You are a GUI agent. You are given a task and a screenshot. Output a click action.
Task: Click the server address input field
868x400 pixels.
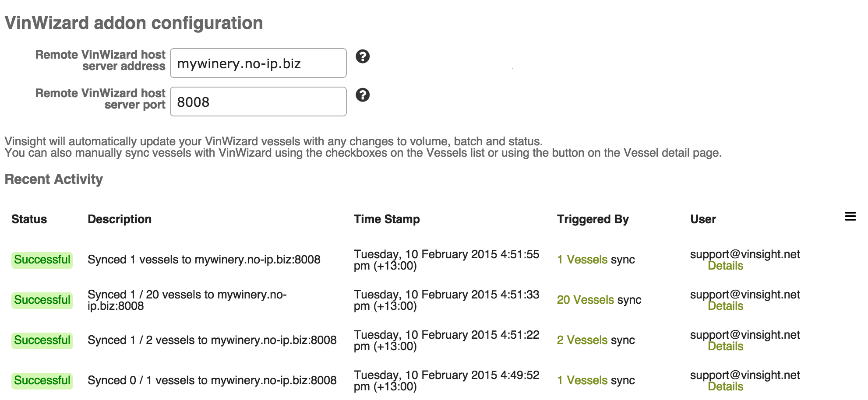click(x=258, y=63)
